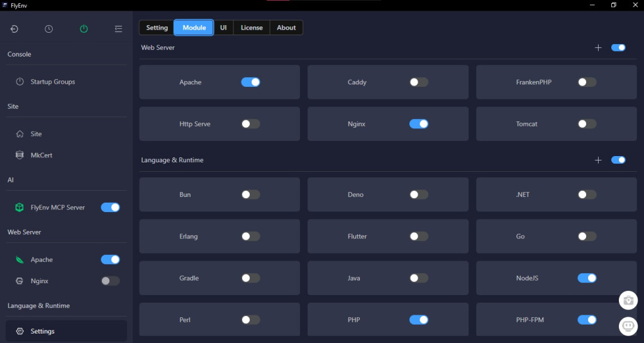Enable the Erlang module
The width and height of the screenshot is (644, 343).
250,236
